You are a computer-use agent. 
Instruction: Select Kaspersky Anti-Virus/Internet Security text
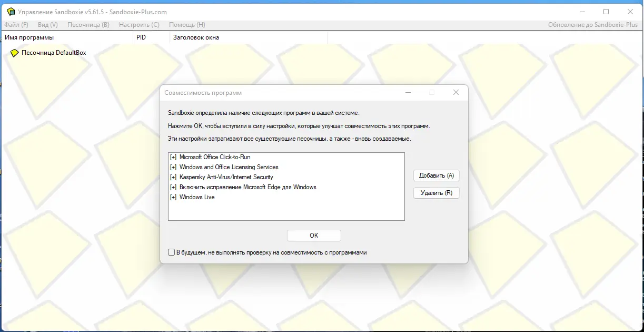tap(226, 177)
